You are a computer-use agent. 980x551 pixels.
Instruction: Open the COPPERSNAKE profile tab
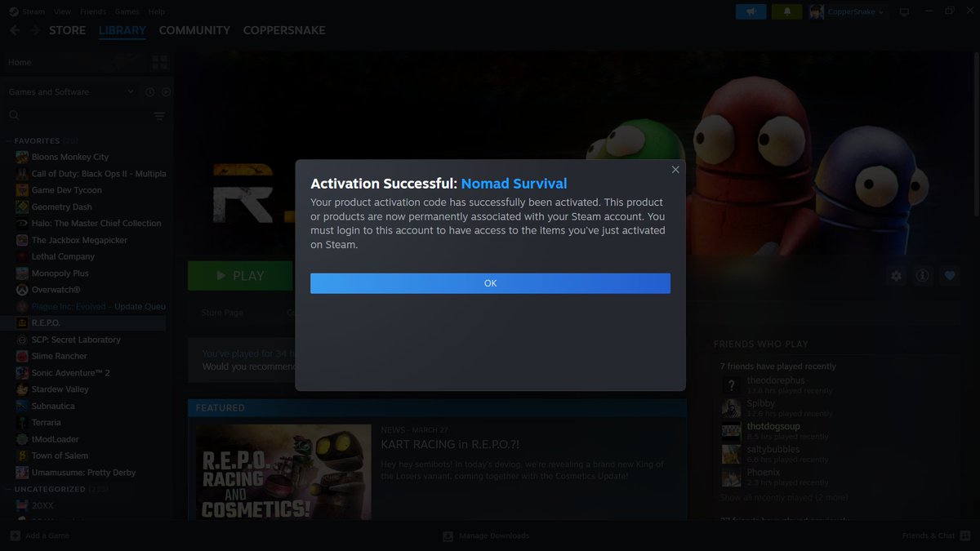click(x=284, y=30)
